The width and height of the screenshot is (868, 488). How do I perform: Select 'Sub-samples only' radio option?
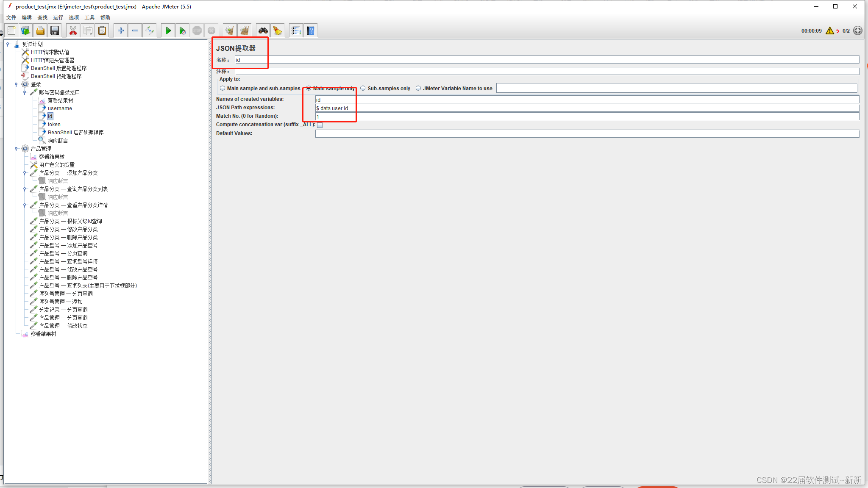(x=363, y=89)
